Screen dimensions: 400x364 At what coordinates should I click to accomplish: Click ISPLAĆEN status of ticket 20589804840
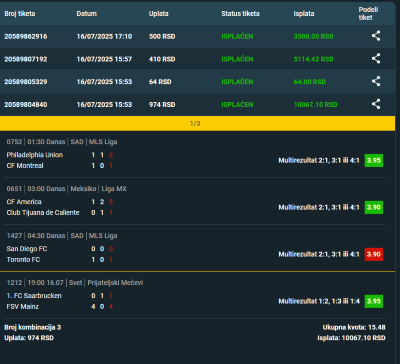[237, 104]
